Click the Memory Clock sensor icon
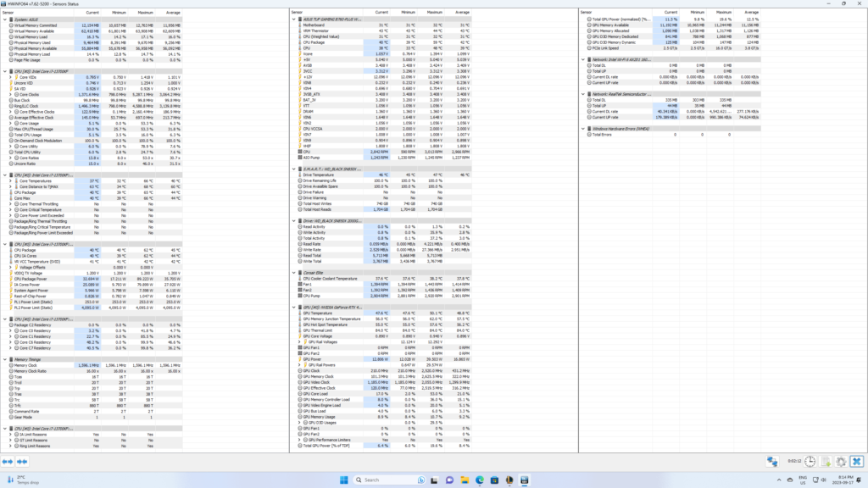This screenshot has height=488, width=868. point(11,365)
